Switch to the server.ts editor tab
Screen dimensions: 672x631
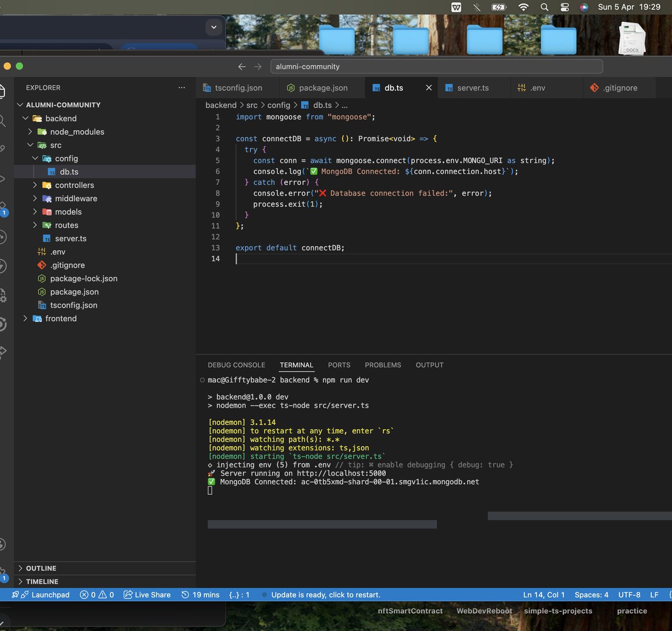pyautogui.click(x=473, y=88)
